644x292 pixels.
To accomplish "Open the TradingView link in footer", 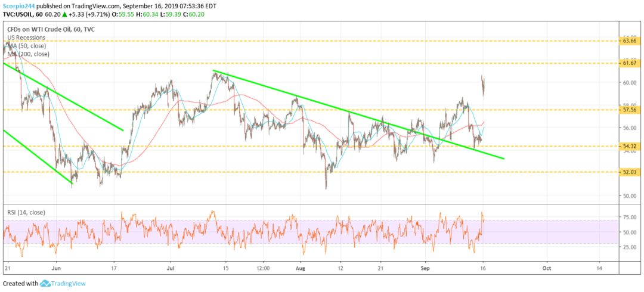I will (69, 284).
